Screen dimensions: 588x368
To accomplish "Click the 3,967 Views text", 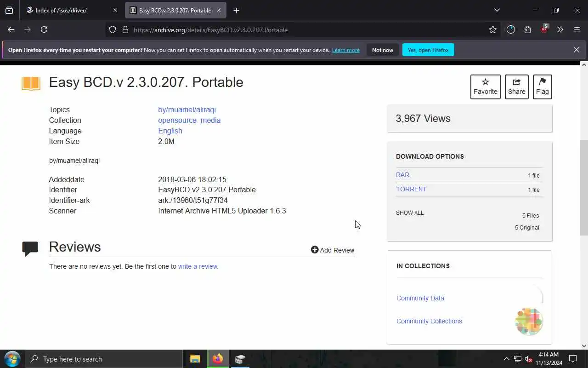I will click(x=423, y=118).
